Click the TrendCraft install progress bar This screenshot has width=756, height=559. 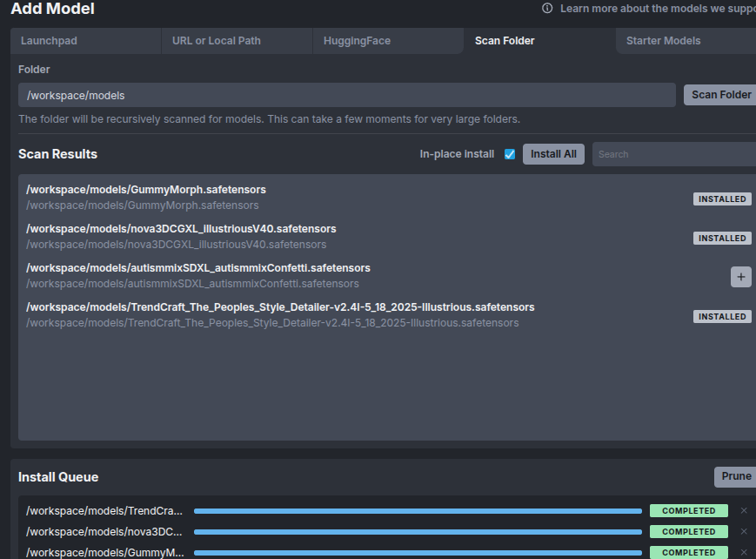click(418, 511)
